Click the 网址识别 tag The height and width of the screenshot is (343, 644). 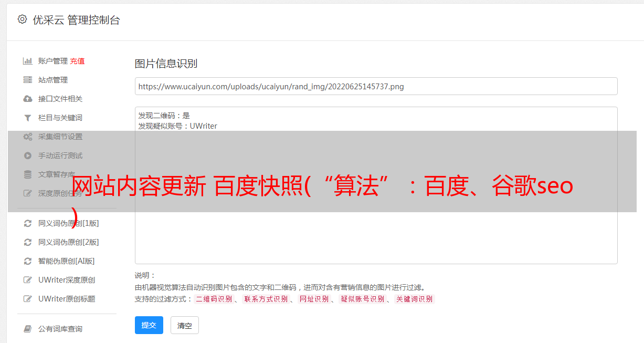pos(314,299)
